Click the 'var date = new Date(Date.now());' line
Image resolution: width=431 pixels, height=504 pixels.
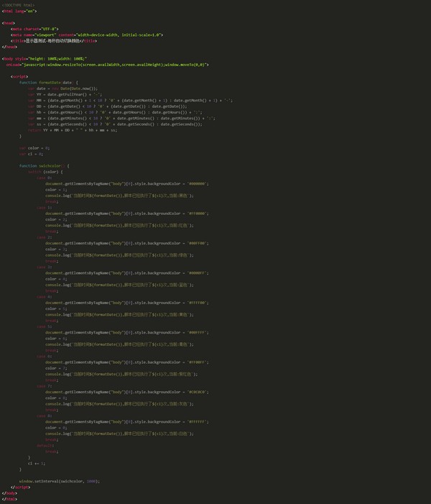(x=62, y=88)
